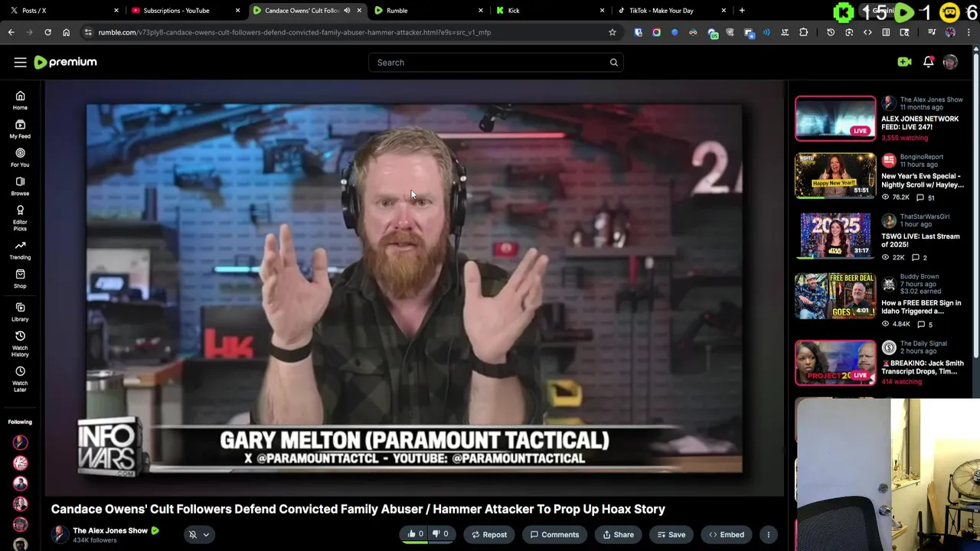
Task: Click the Embed button
Action: point(726,535)
